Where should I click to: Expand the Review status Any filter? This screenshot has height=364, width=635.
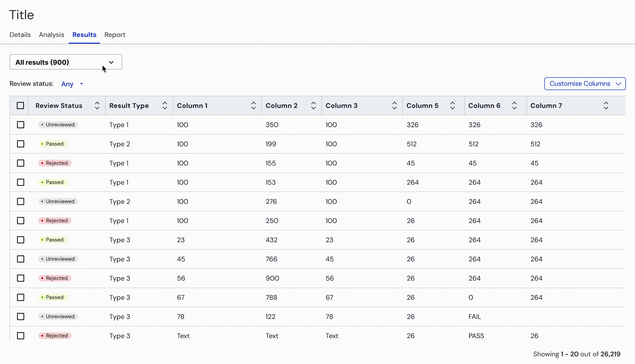click(72, 84)
